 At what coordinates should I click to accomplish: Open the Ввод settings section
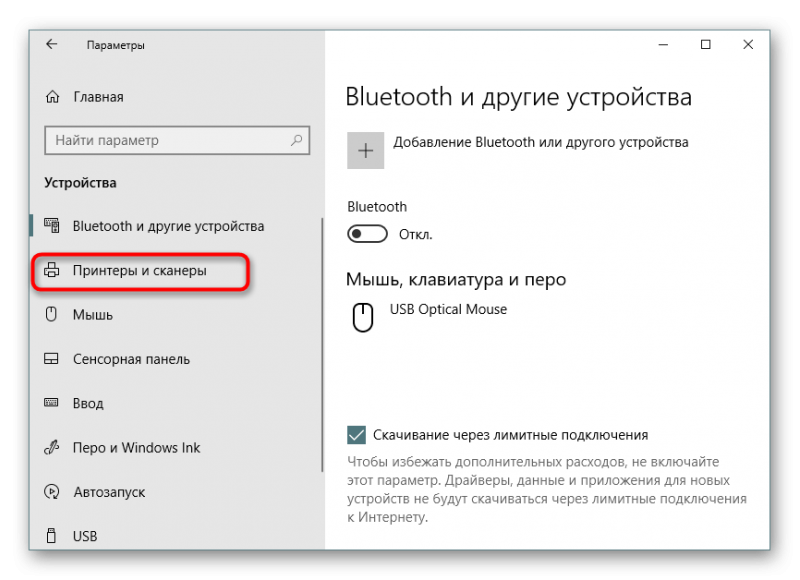click(88, 404)
